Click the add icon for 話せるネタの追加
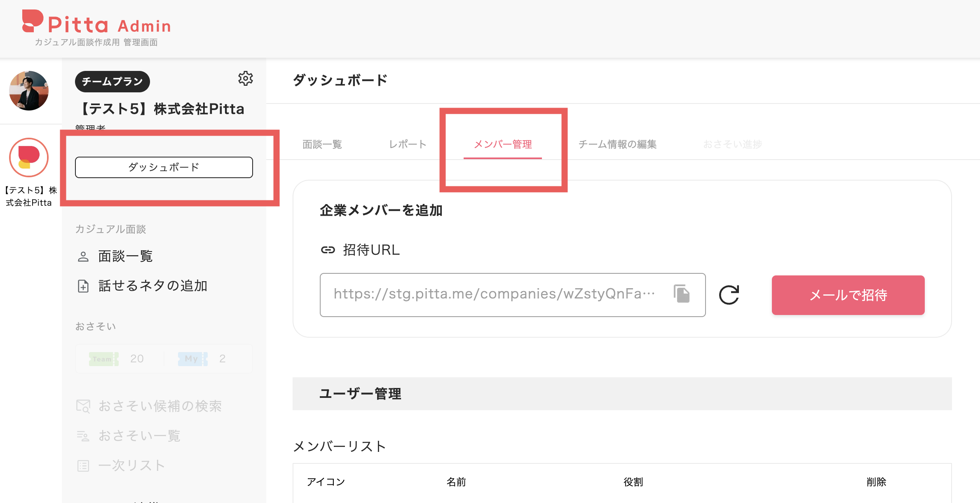Viewport: 980px width, 503px height. coord(83,286)
